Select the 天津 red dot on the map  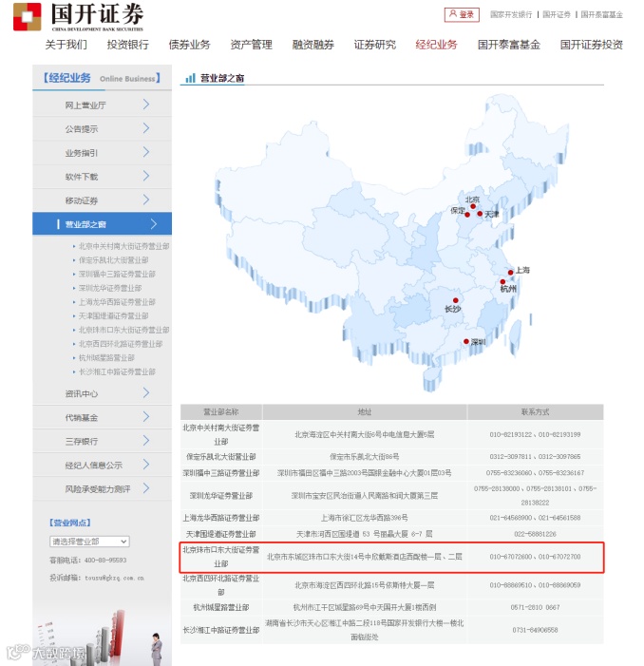coord(480,214)
